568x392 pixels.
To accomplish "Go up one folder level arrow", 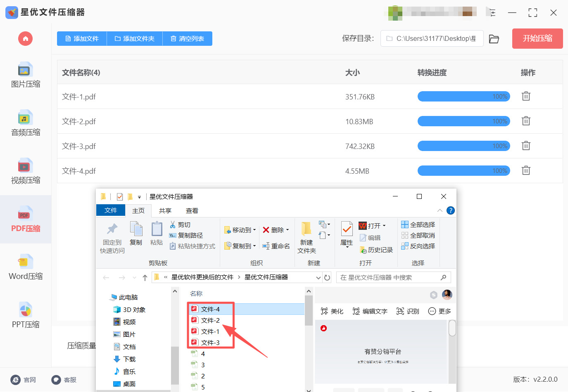I will [x=145, y=278].
